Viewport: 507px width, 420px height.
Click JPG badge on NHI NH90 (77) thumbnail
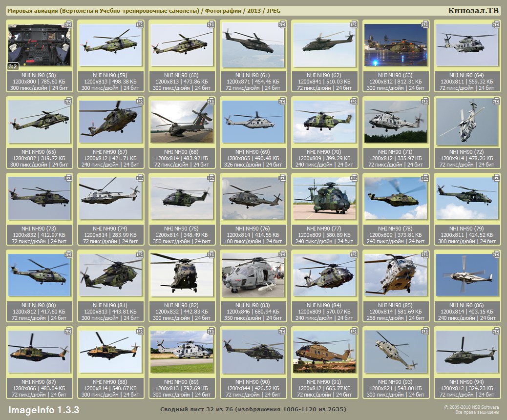tap(354, 178)
